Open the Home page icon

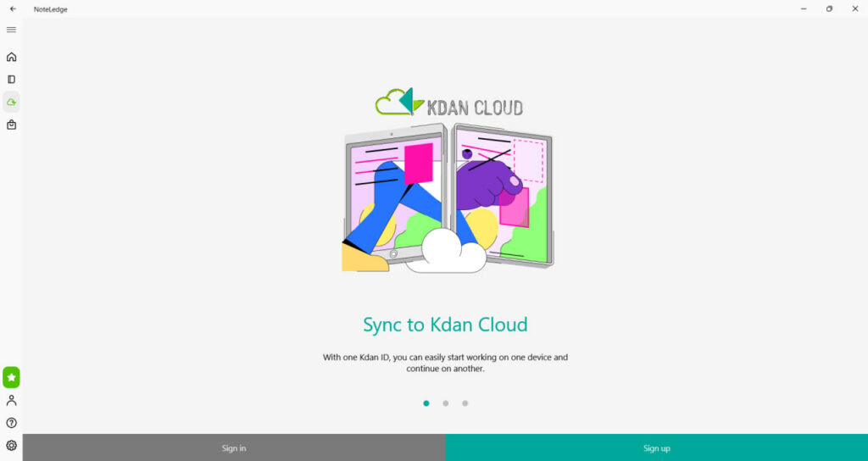click(11, 57)
